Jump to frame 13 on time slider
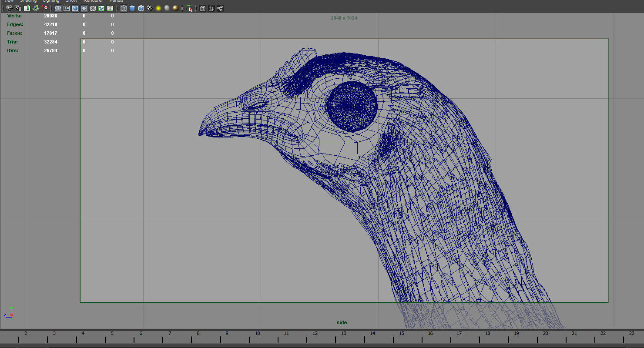 click(344, 333)
